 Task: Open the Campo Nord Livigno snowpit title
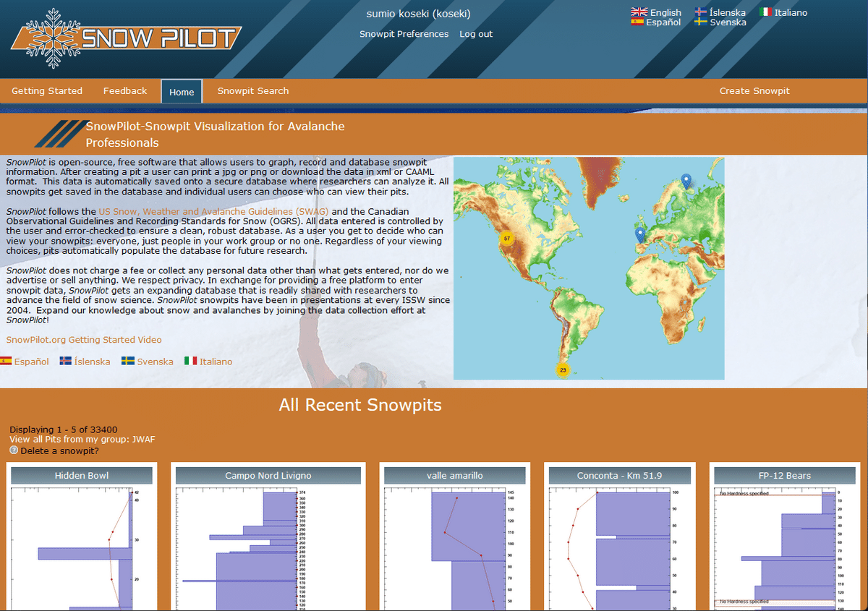(268, 475)
